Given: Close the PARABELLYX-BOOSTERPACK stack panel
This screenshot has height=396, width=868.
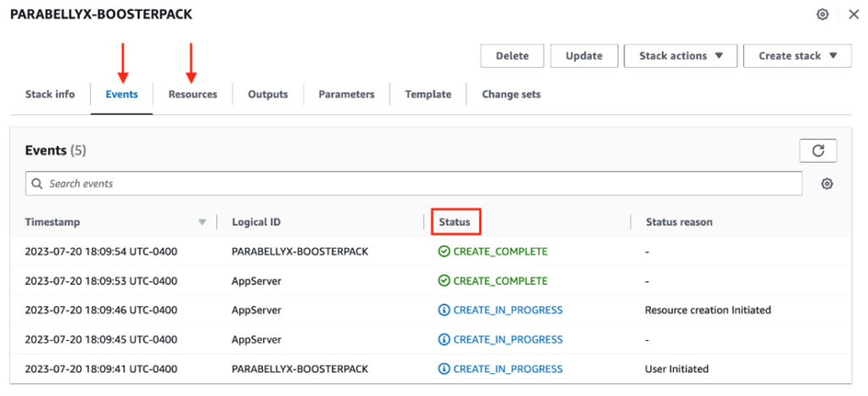Looking at the screenshot, I should [853, 14].
